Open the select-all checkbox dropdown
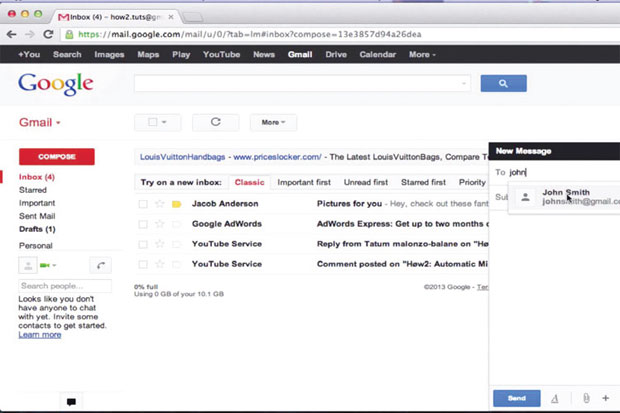This screenshot has width=620, height=413. click(157, 122)
